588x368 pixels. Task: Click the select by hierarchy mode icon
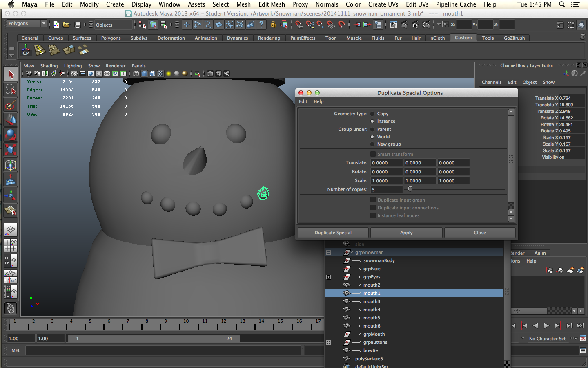(143, 25)
